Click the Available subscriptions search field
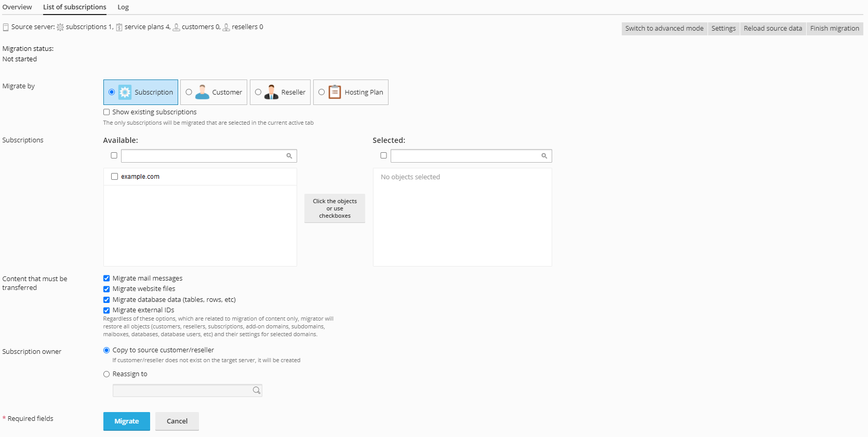This screenshot has width=868, height=437. click(204, 156)
